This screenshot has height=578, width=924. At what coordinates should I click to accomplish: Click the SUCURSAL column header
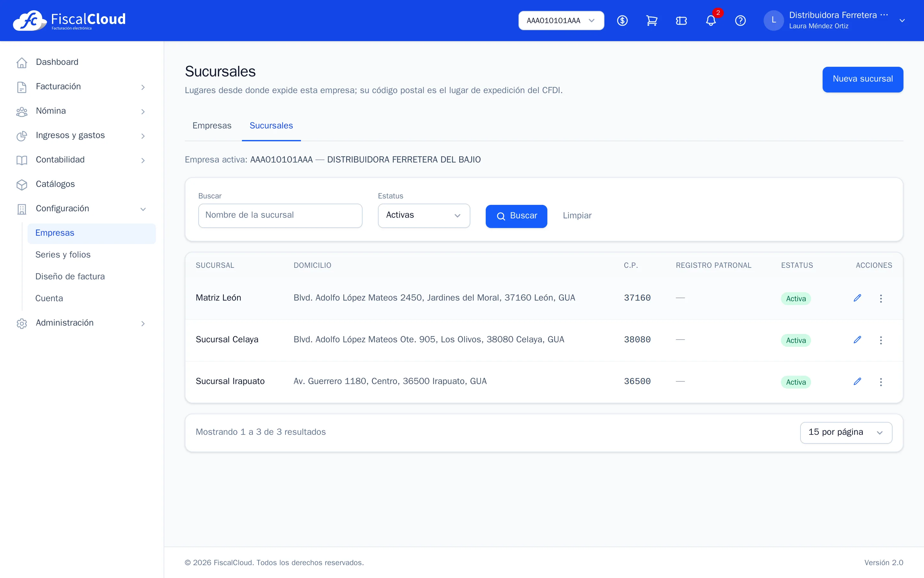[215, 265]
